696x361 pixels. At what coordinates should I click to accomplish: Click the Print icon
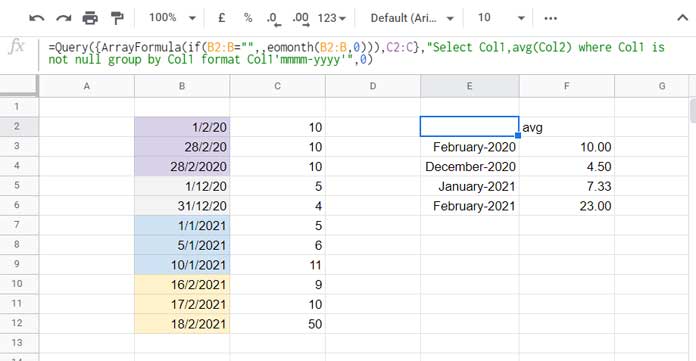click(x=90, y=18)
